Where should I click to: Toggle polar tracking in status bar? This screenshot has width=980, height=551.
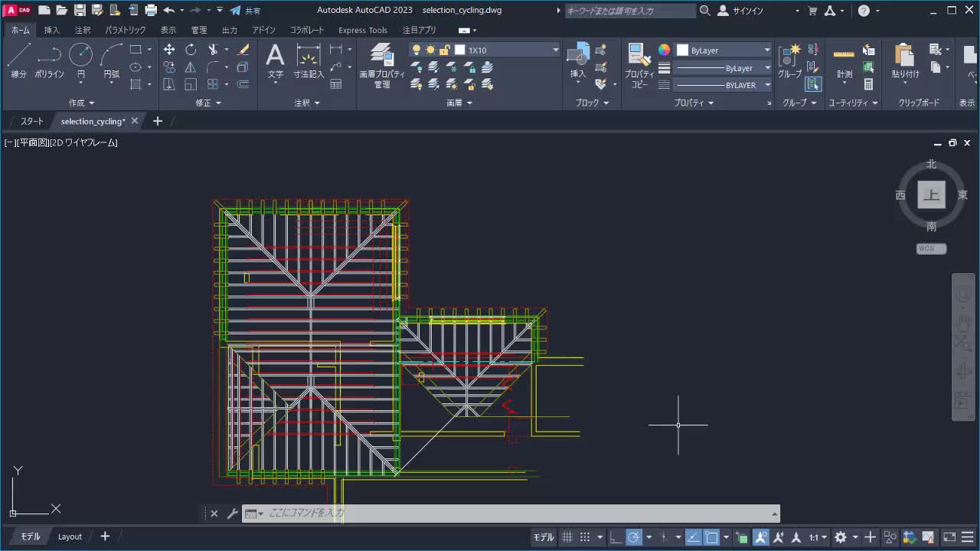coord(634,537)
